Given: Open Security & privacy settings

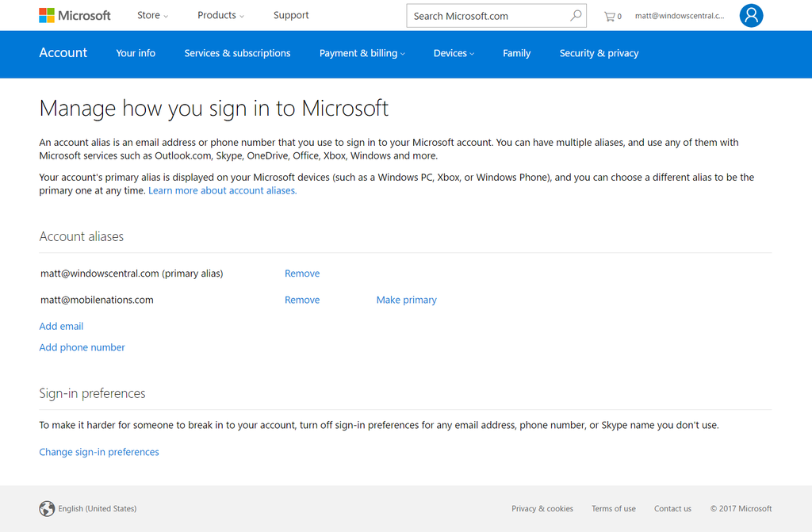Looking at the screenshot, I should click(599, 53).
